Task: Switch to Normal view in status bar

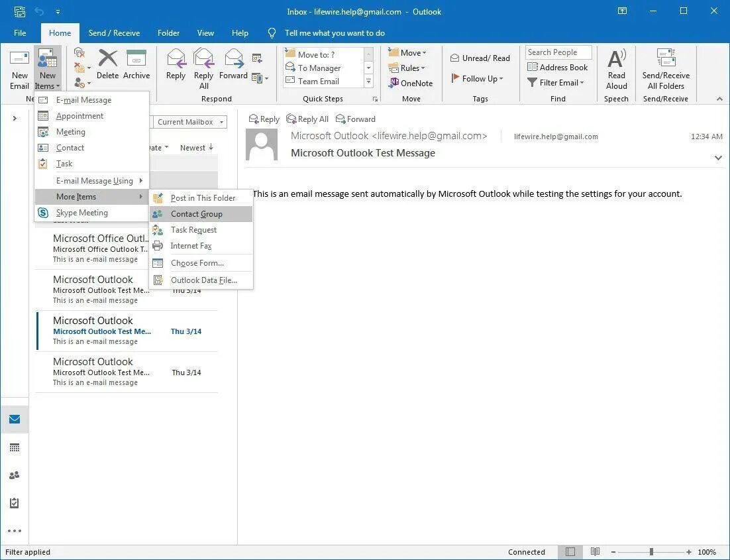Action: pyautogui.click(x=570, y=551)
